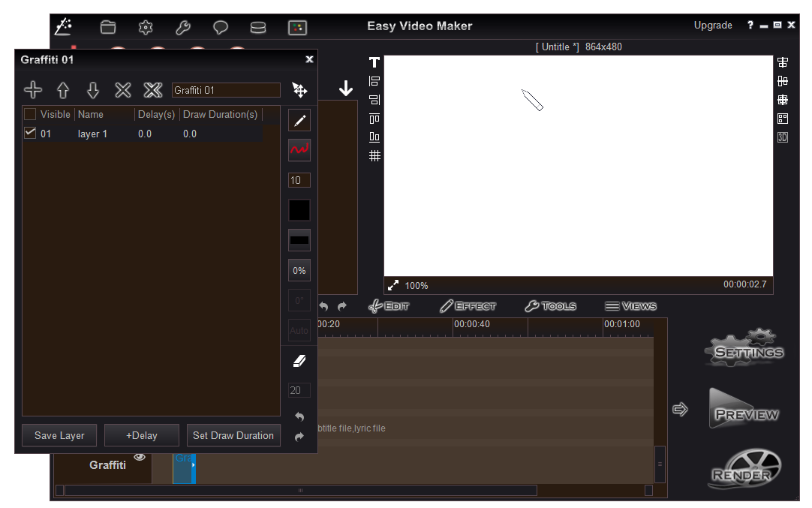Select layer 1 row in list
The height and width of the screenshot is (508, 812).
(x=143, y=134)
